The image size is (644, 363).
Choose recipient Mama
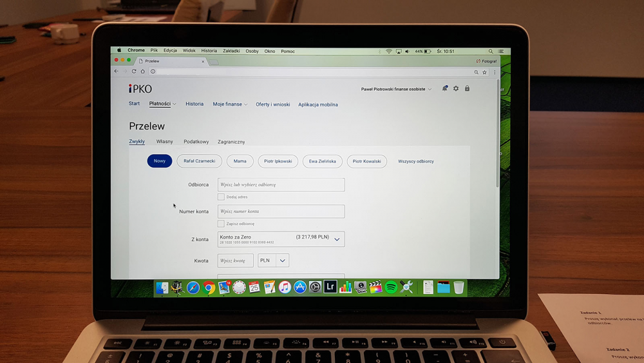tap(240, 161)
